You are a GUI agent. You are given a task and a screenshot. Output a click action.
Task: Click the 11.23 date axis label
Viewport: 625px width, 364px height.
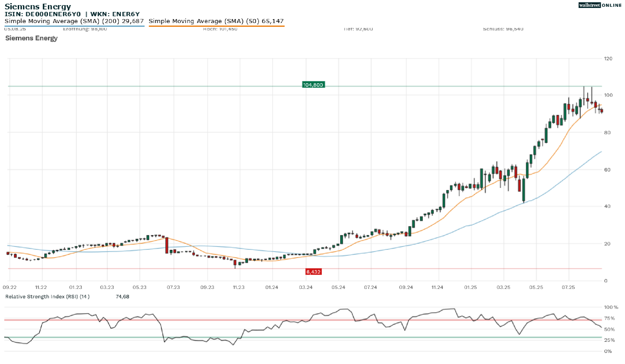tap(239, 287)
